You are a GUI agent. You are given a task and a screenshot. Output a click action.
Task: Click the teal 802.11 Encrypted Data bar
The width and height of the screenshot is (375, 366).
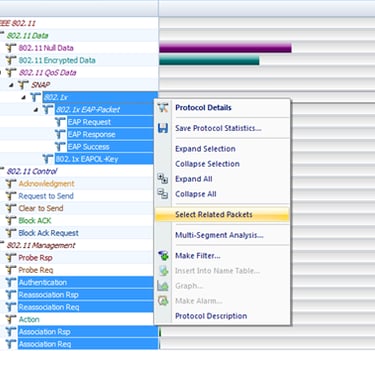209,60
